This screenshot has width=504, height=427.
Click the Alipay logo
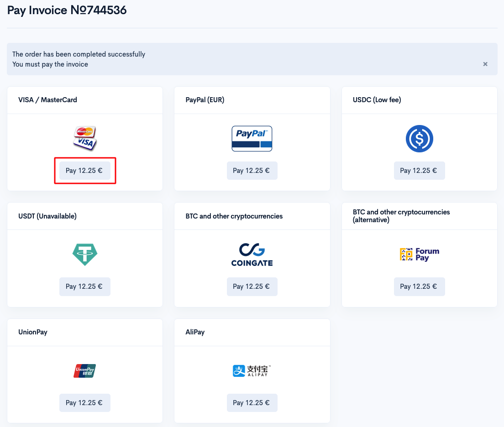pos(252,371)
